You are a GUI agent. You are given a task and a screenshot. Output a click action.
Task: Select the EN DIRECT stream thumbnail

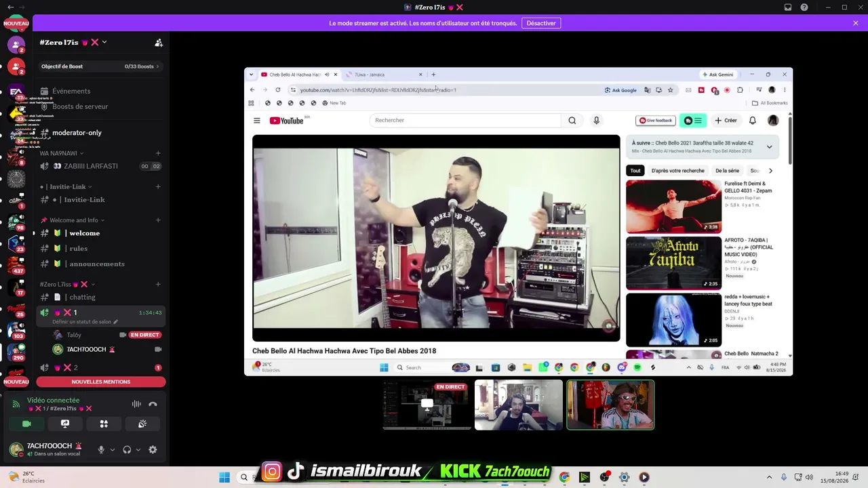pos(427,405)
